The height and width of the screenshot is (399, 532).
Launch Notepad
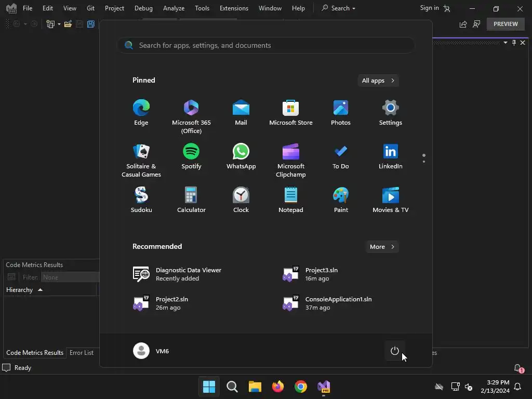(x=291, y=200)
